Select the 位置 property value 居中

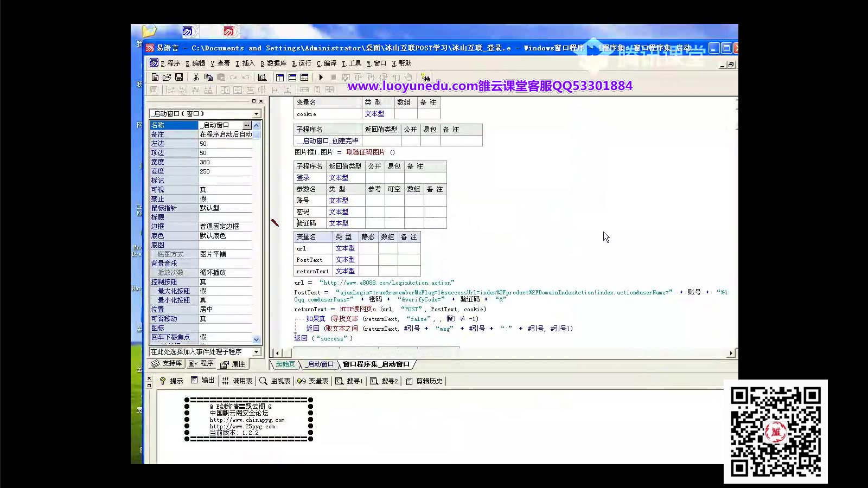click(225, 310)
